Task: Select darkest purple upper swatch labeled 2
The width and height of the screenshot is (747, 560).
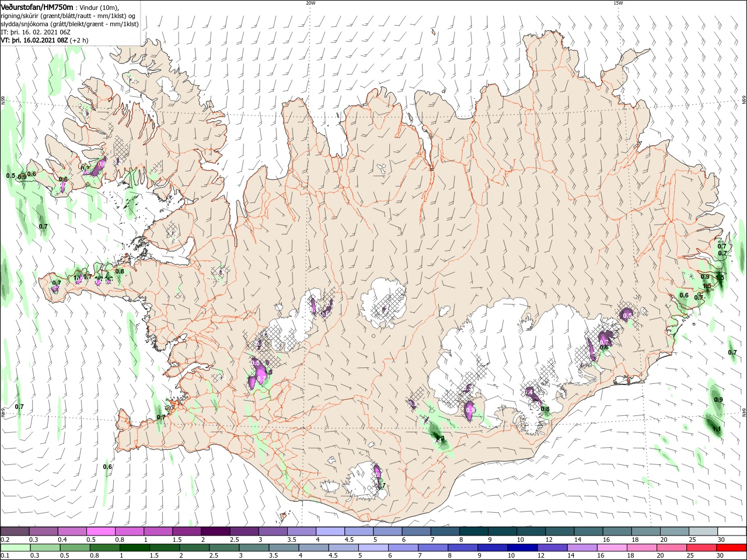Action: click(215, 531)
